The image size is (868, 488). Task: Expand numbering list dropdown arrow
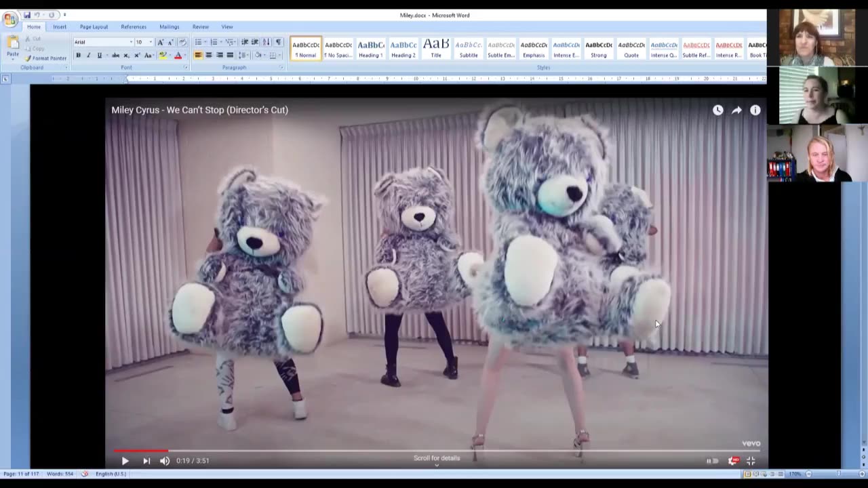[221, 42]
